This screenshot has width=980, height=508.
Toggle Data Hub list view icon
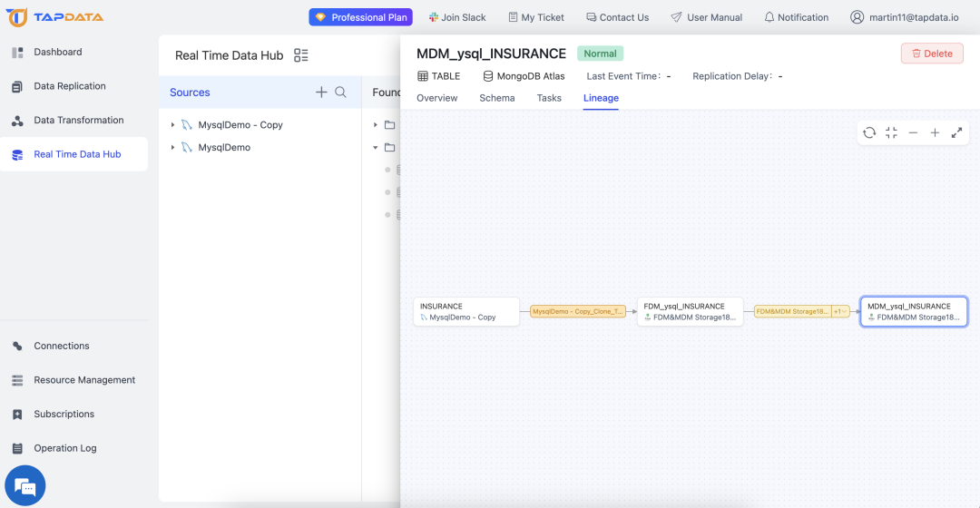[x=301, y=55]
